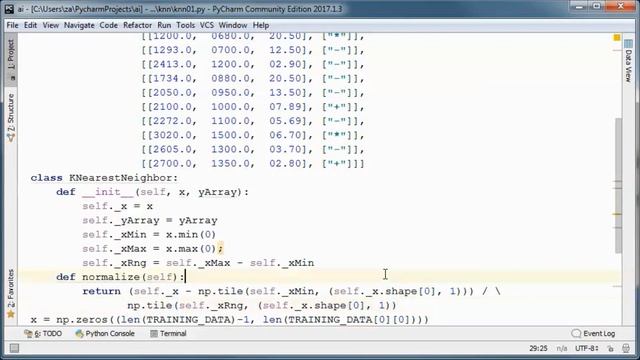Click the Data View grid icon

(x=629, y=43)
